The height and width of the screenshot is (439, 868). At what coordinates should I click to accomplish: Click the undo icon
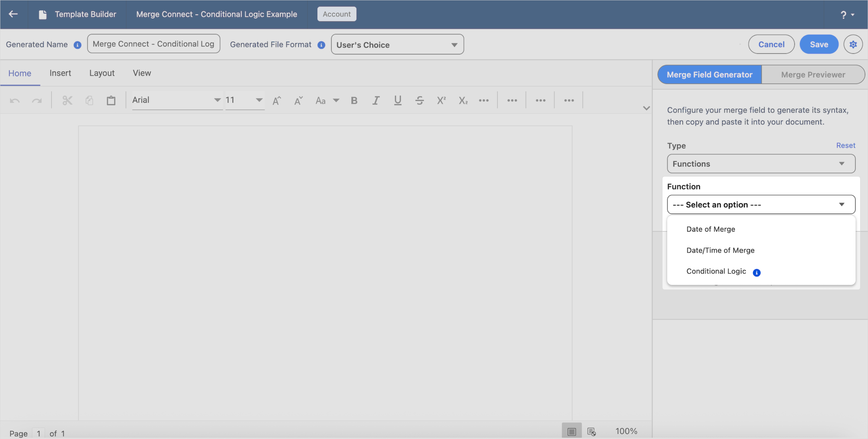[14, 100]
